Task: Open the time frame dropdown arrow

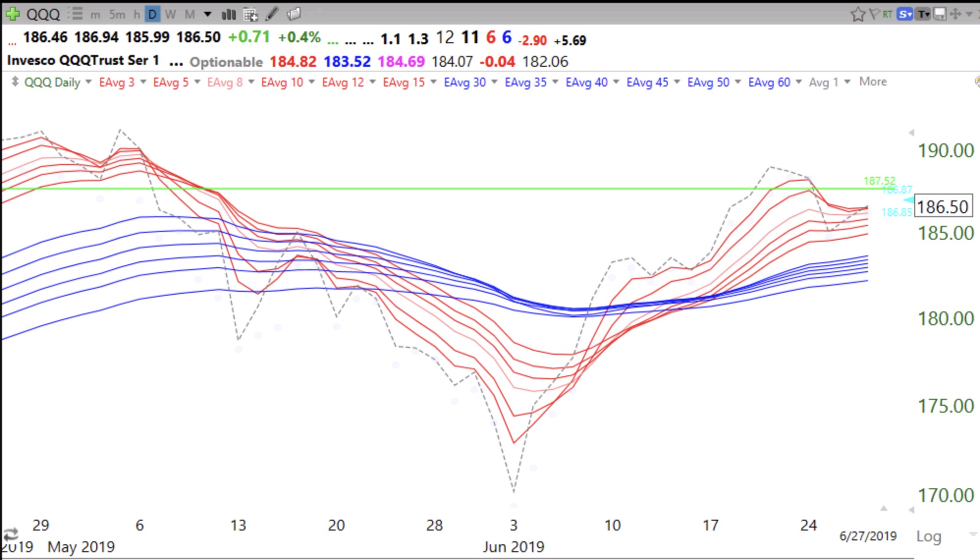Action: click(208, 14)
